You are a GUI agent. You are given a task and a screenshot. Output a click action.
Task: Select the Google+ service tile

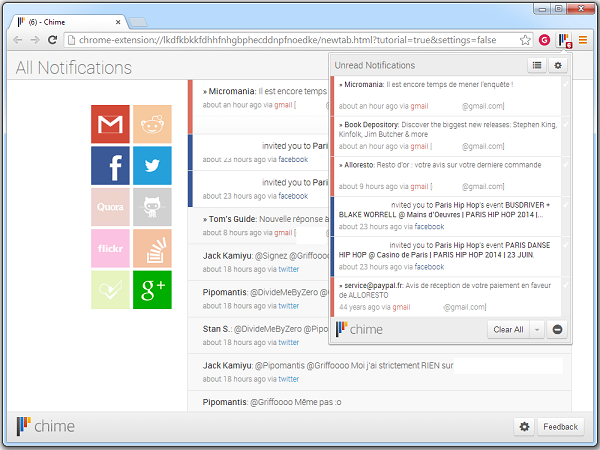[152, 290]
